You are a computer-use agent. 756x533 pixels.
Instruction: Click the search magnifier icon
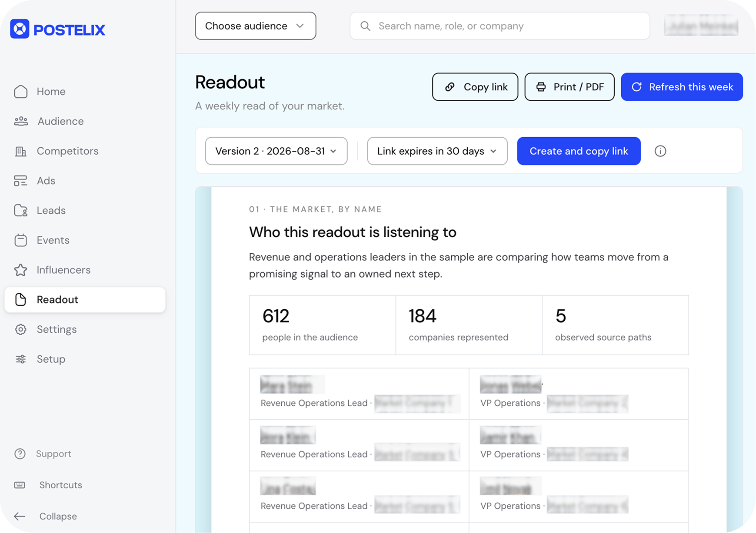pyautogui.click(x=366, y=26)
